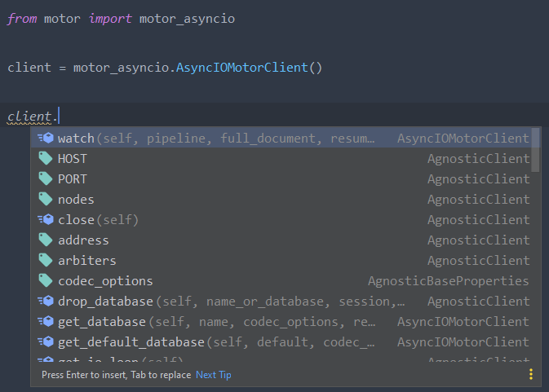Click AsyncIOMotorClient in the code line
This screenshot has width=549, height=392.
[242, 68]
